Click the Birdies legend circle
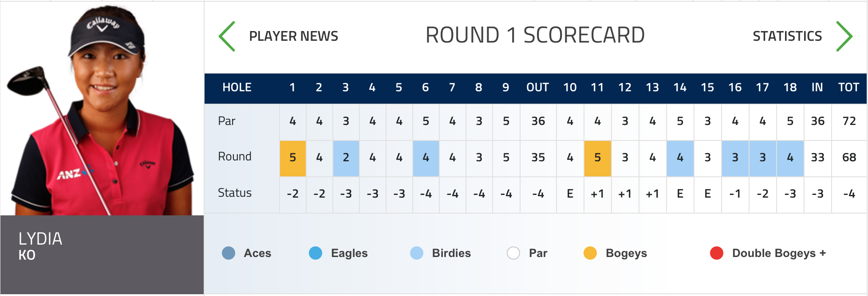This screenshot has height=296, width=868. (417, 253)
